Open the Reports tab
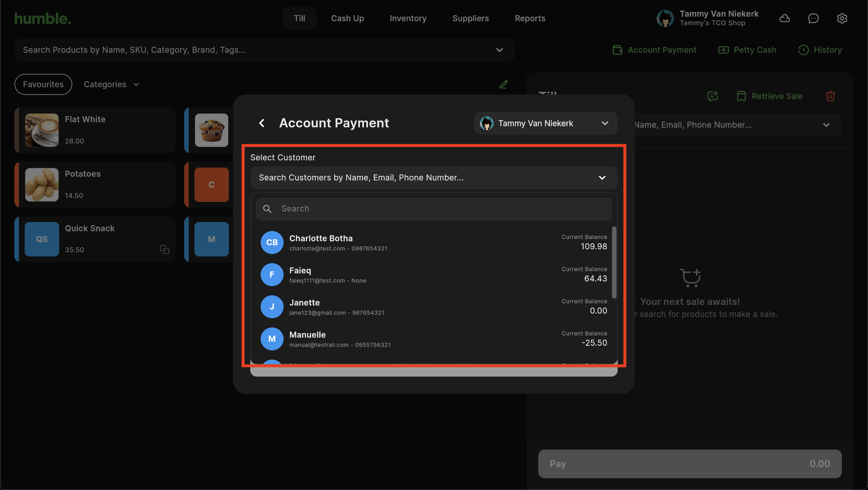The image size is (868, 490). (x=530, y=18)
